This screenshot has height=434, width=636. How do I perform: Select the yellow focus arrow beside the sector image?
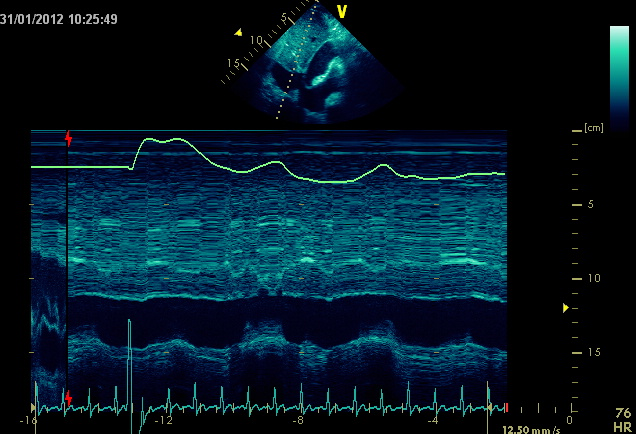(238, 33)
